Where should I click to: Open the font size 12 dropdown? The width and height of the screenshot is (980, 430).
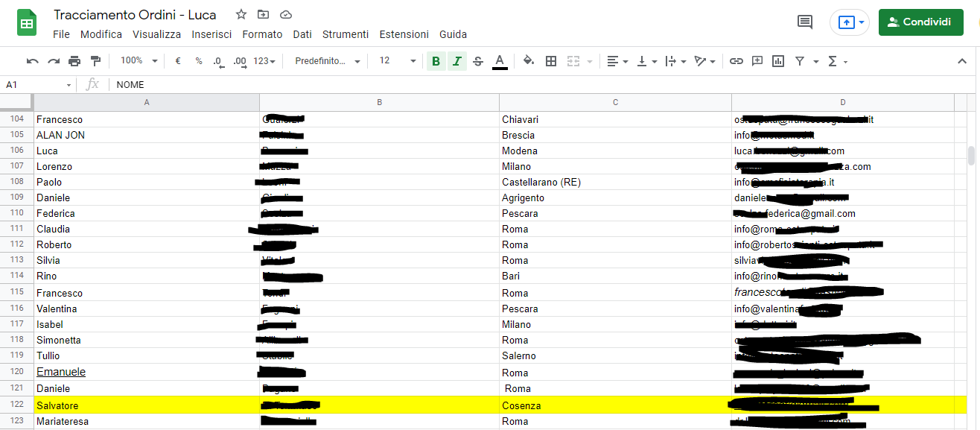click(x=397, y=61)
